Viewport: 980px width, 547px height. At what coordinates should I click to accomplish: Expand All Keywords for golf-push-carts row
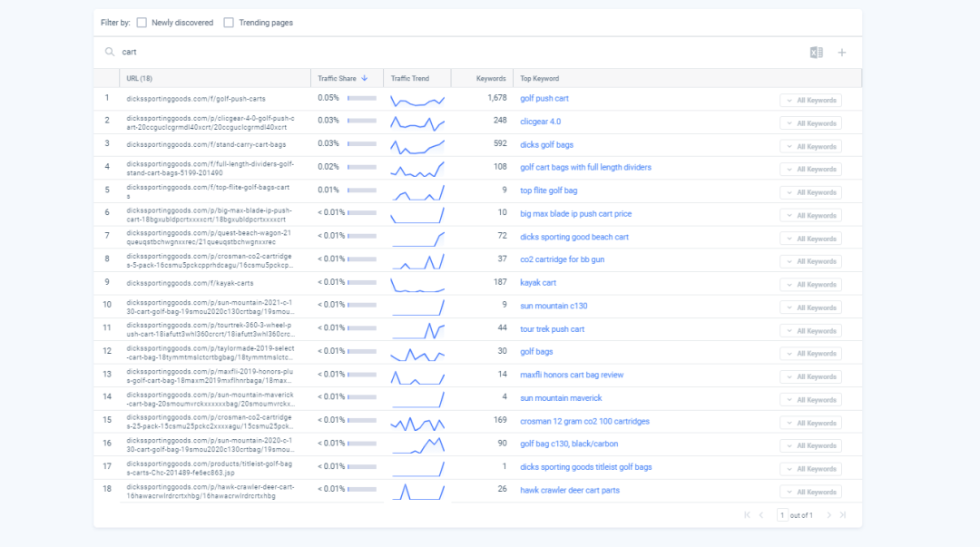pos(810,101)
